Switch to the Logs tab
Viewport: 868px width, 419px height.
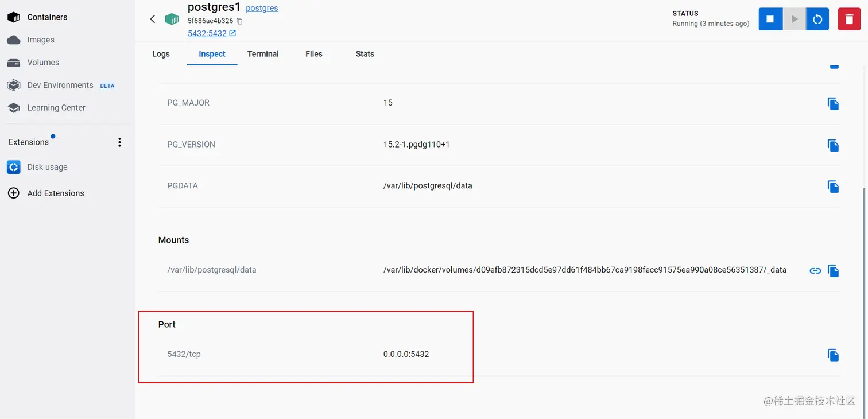click(161, 54)
